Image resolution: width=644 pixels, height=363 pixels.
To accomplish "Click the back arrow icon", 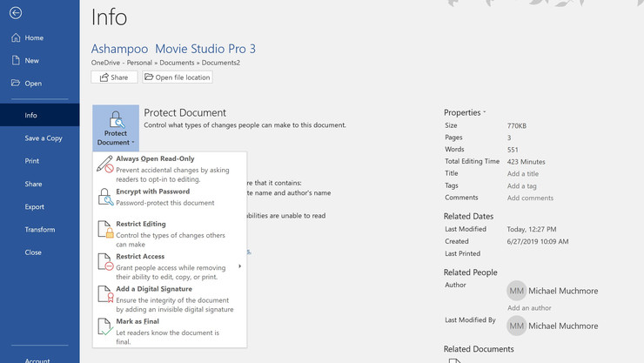I will coord(15,13).
